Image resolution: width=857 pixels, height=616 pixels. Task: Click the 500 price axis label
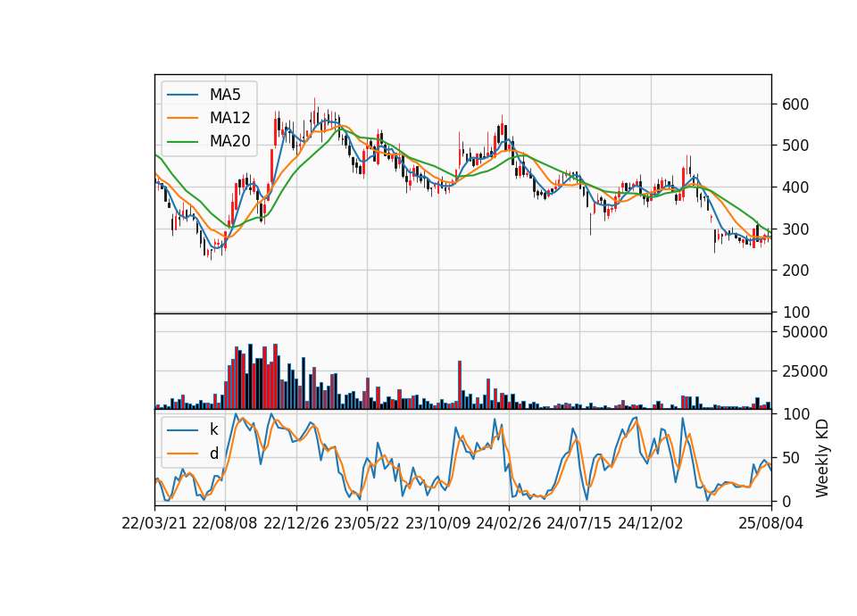pos(795,146)
